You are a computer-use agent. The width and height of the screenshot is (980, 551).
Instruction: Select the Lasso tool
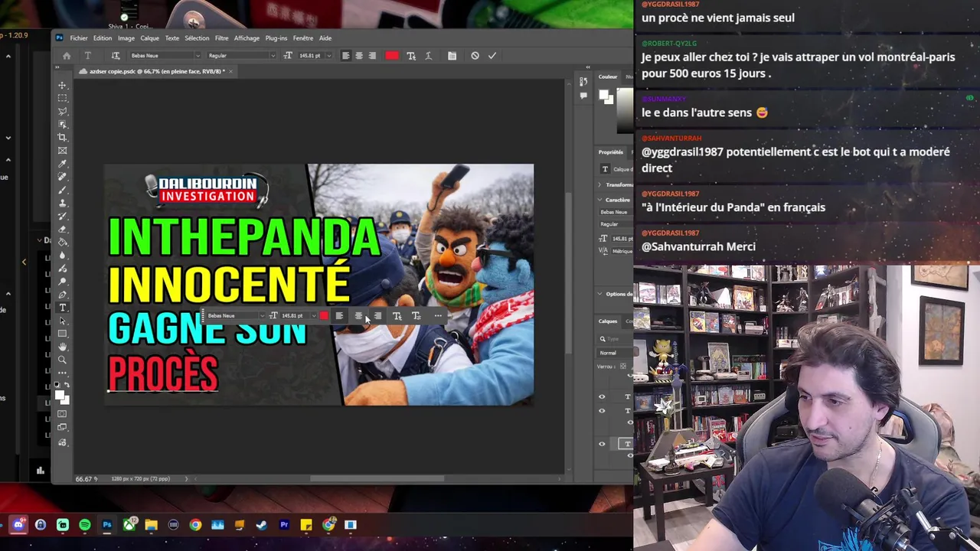click(x=63, y=111)
